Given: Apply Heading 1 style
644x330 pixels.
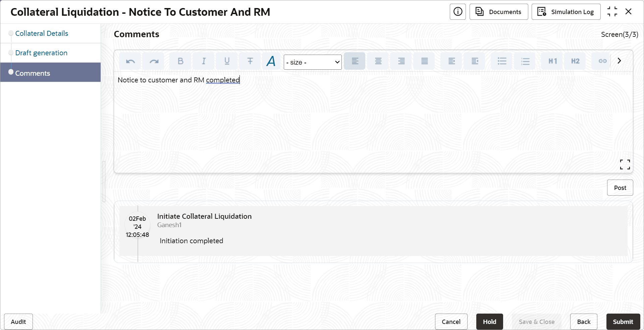Looking at the screenshot, I should (552, 61).
